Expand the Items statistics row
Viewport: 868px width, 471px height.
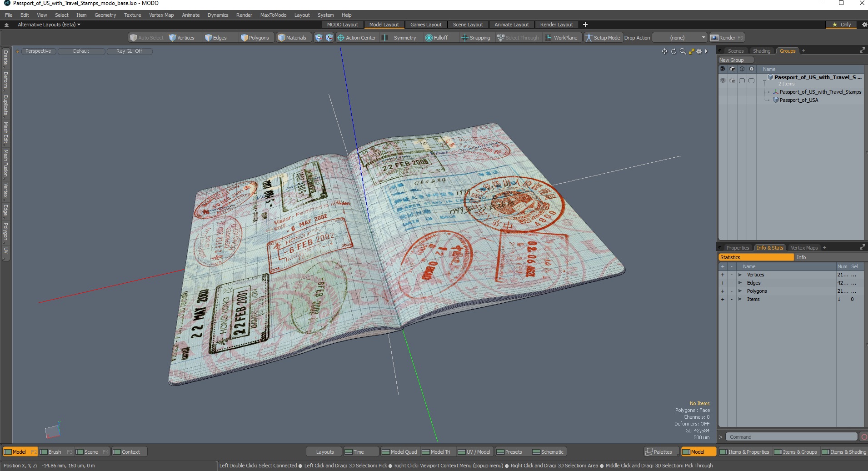tap(740, 299)
